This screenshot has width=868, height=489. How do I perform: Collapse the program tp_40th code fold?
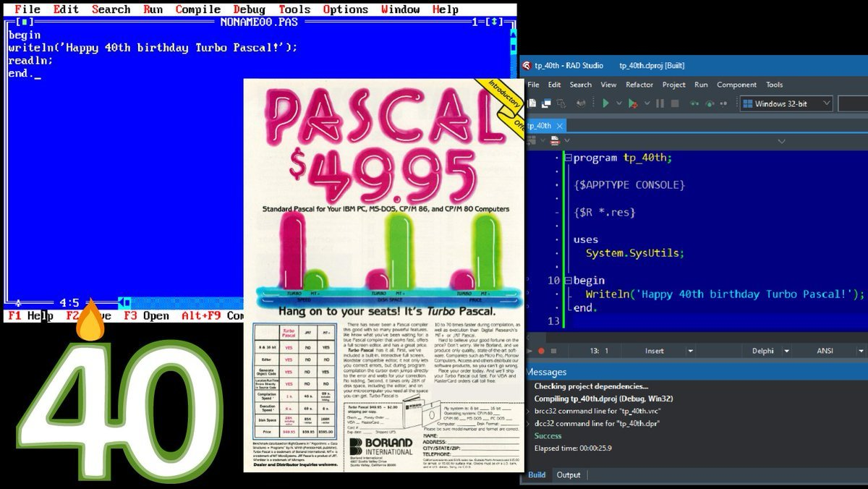tap(567, 158)
